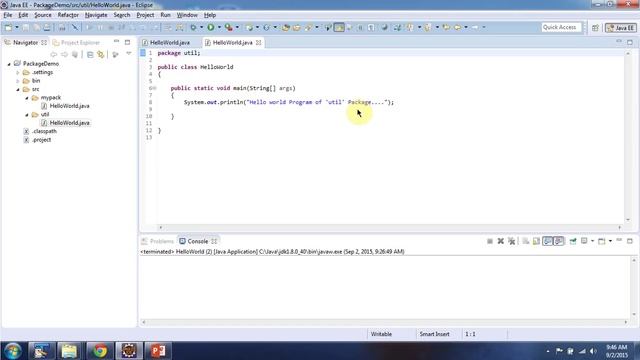Click the Open Console icon
The image size is (640, 360).
click(x=602, y=241)
